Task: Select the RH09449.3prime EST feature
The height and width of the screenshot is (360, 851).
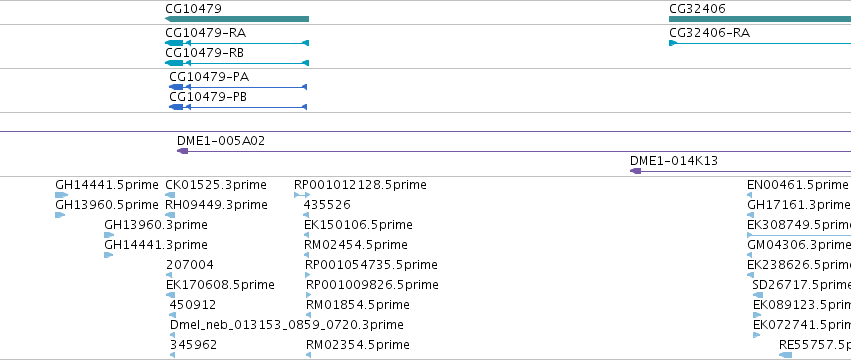Action: pyautogui.click(x=170, y=215)
